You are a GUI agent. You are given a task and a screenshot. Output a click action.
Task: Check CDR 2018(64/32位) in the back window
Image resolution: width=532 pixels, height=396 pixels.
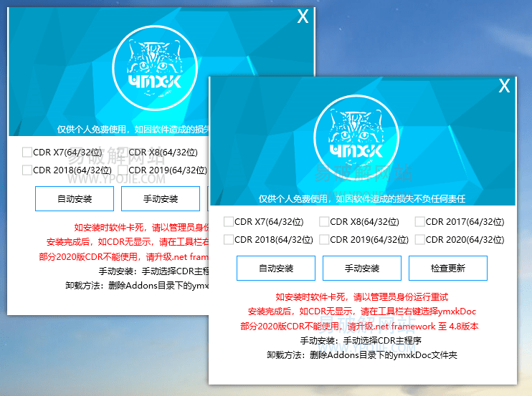[x=27, y=170]
